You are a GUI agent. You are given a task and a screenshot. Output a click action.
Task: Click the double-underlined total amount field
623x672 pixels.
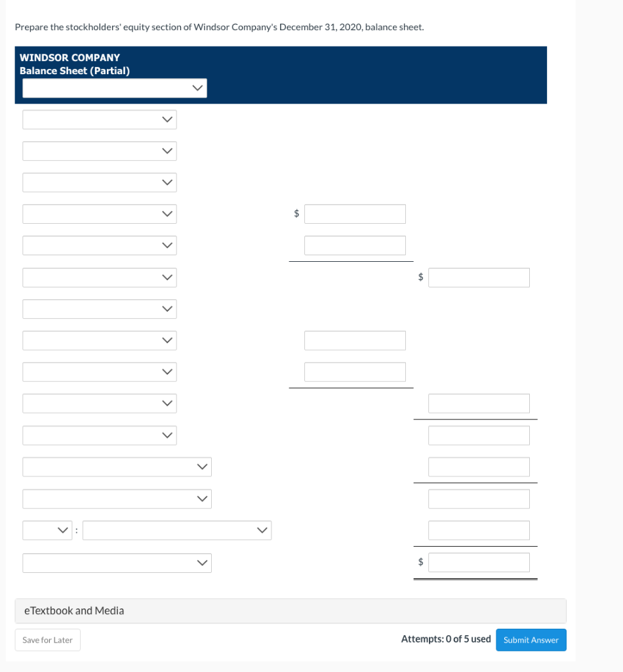[479, 562]
